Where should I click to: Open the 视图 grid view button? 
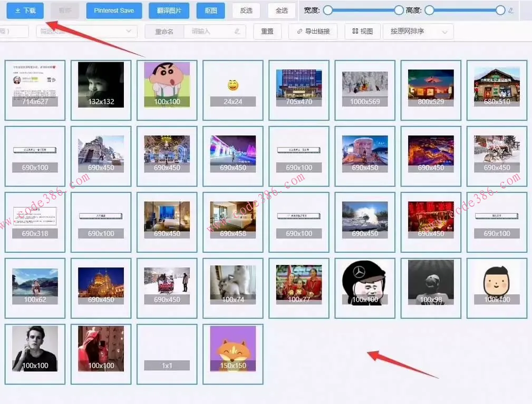[x=362, y=32]
